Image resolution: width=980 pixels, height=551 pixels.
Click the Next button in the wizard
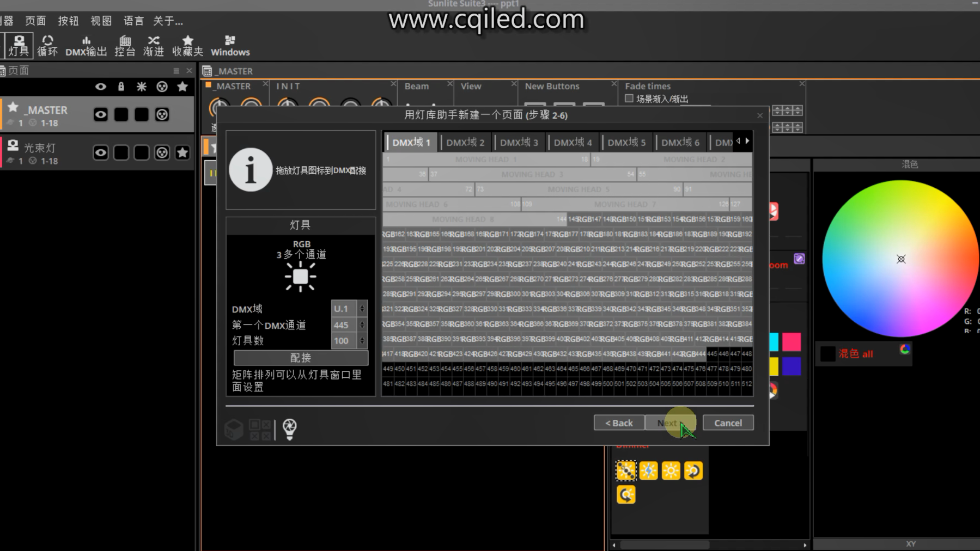671,423
